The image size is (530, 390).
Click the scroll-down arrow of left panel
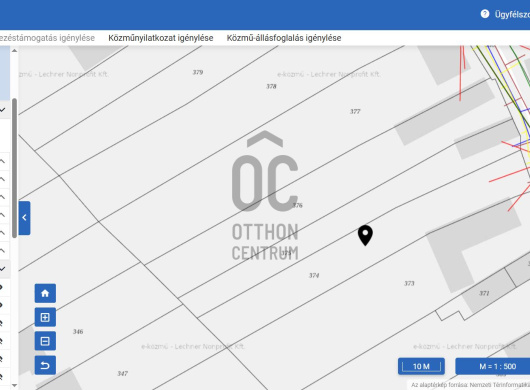click(14, 385)
